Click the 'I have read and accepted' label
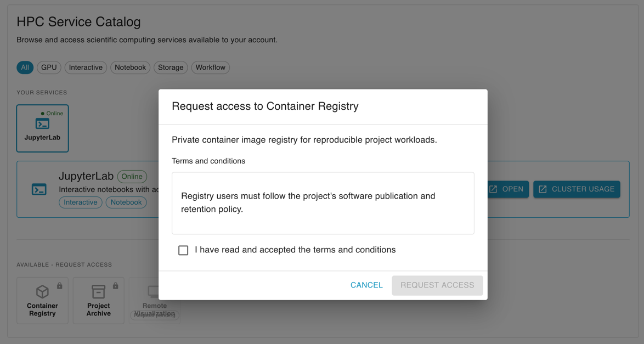 tap(295, 250)
